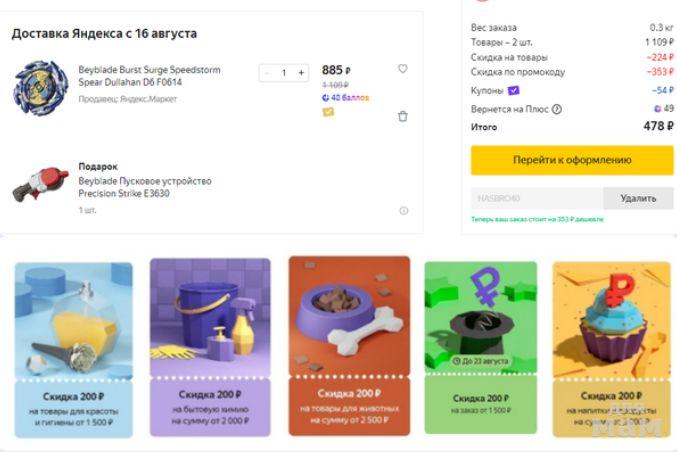
Task: Open Beyblade Burst Surge Speedstorm product link
Action: pyautogui.click(x=149, y=76)
